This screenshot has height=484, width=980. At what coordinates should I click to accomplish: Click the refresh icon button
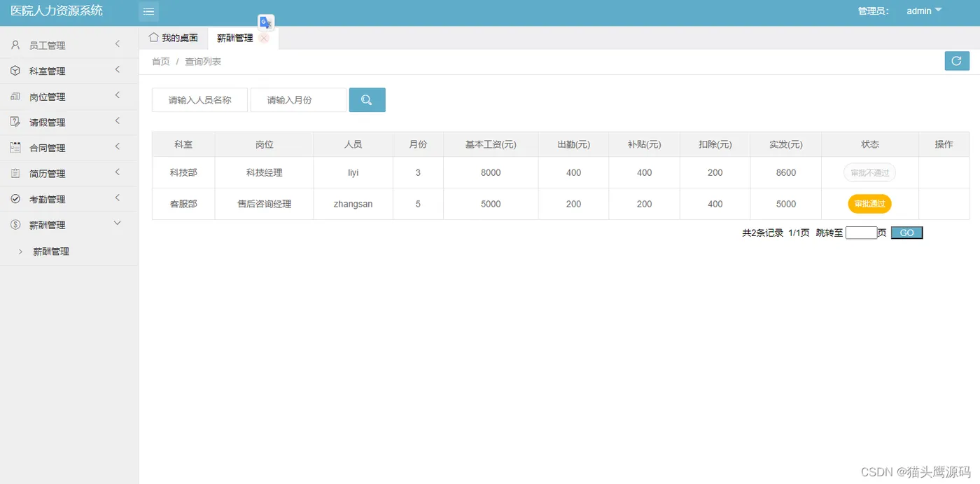[x=957, y=61]
